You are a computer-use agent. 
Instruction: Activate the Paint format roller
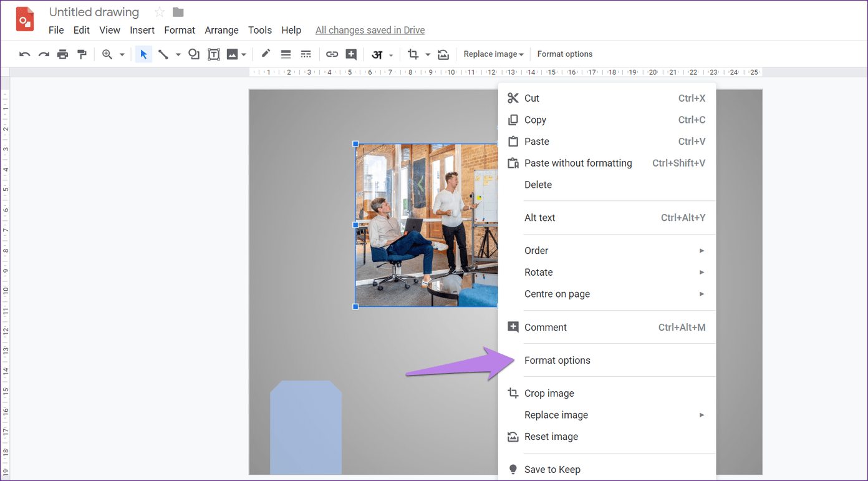(82, 54)
